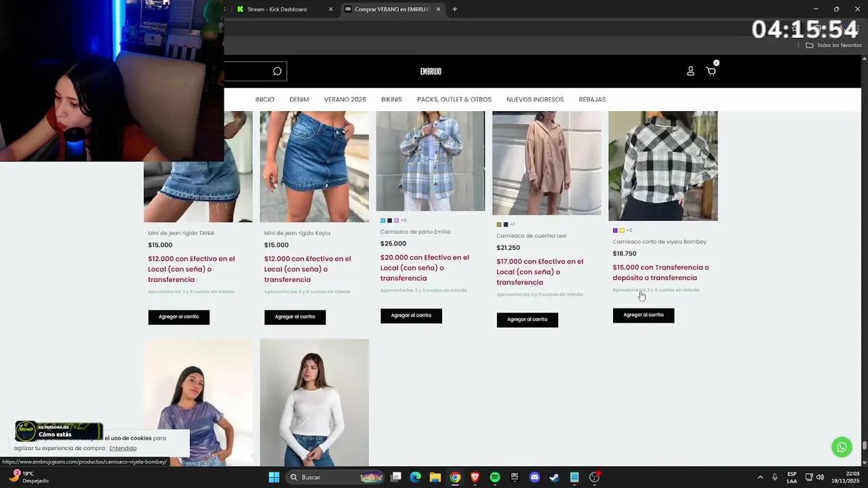Open the VERANO 2026 menu category

coord(345,100)
